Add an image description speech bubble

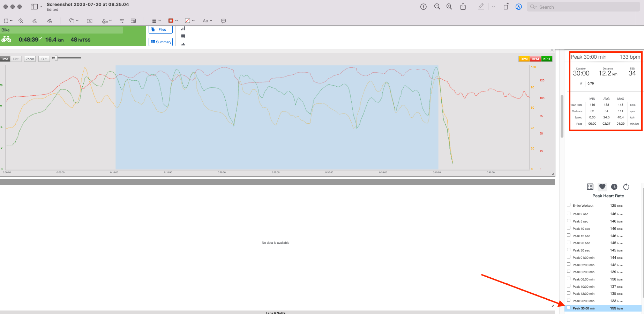pos(223,21)
